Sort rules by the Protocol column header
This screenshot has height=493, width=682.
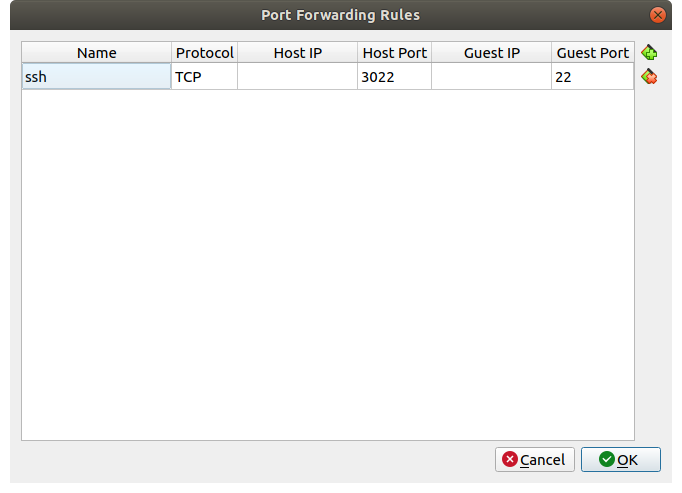point(204,53)
